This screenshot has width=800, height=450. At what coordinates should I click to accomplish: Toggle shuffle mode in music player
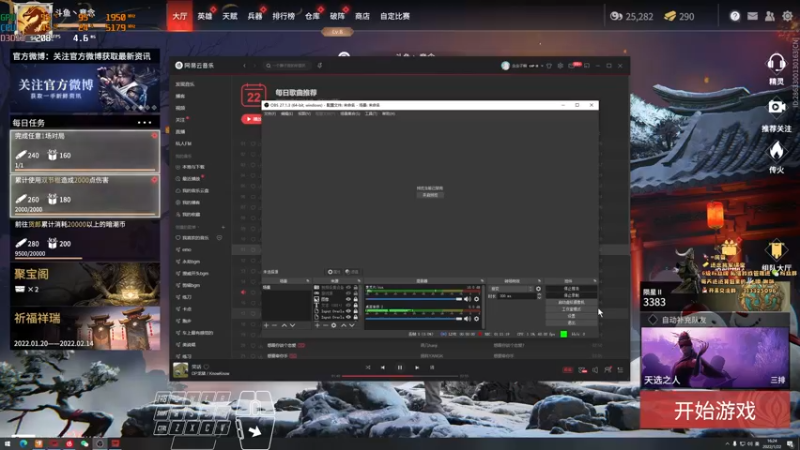[368, 367]
